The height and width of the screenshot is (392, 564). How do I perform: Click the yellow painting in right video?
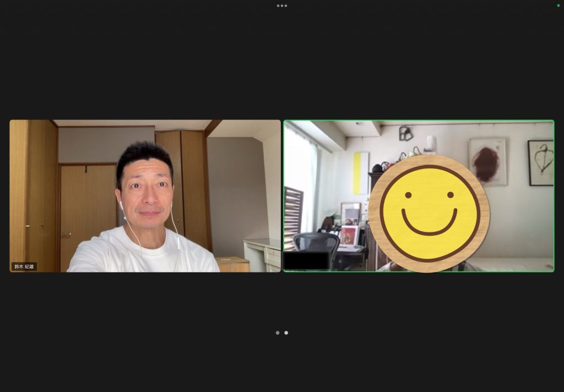pos(361,173)
